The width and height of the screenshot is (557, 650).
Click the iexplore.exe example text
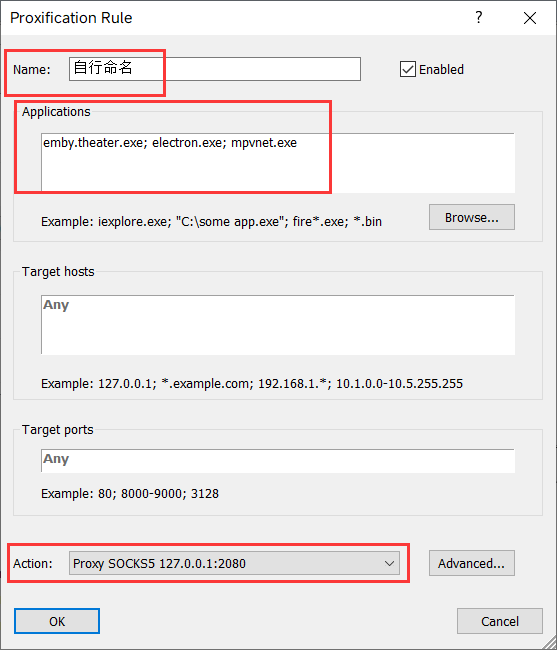(x=135, y=222)
